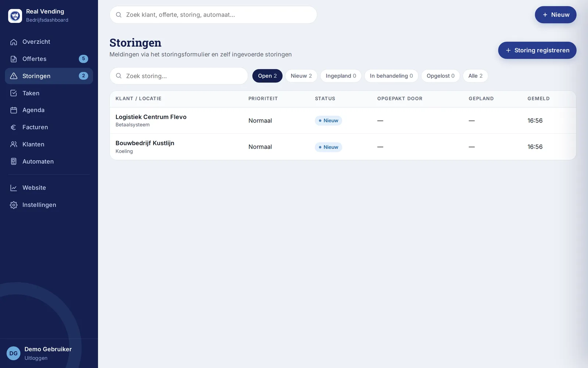Click the Taken checkbox icon in sidebar
Image resolution: width=588 pixels, height=368 pixels.
click(14, 93)
